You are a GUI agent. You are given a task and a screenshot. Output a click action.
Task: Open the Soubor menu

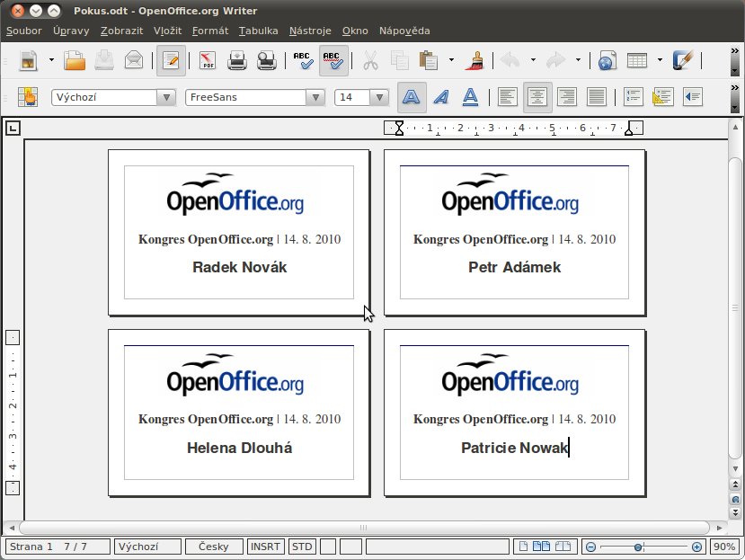tap(23, 31)
